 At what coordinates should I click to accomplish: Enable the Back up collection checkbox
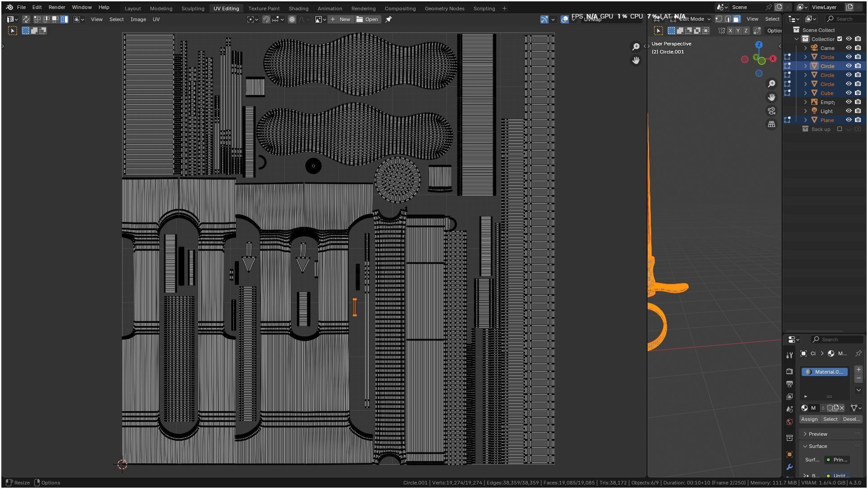pos(839,129)
